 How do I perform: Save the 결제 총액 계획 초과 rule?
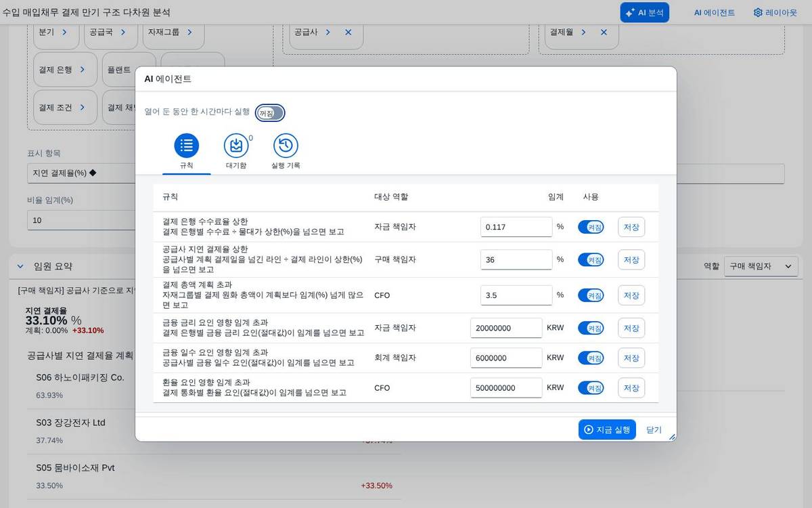(631, 295)
